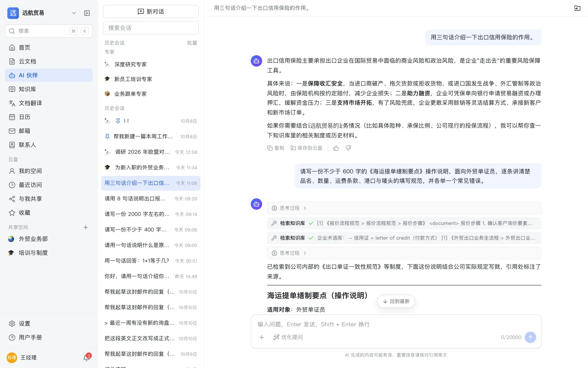Open the notification bell with badge 3
Image resolution: width=588 pixels, height=368 pixels.
pyautogui.click(x=87, y=357)
